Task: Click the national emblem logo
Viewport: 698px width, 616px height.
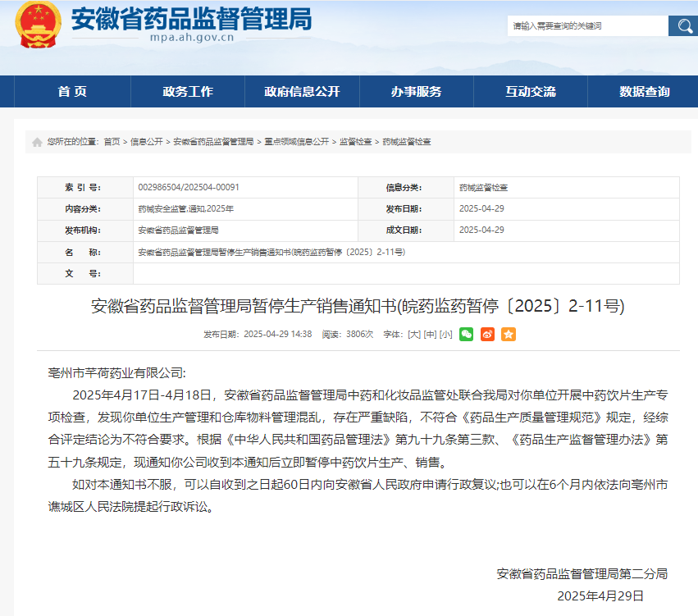Action: (x=38, y=25)
